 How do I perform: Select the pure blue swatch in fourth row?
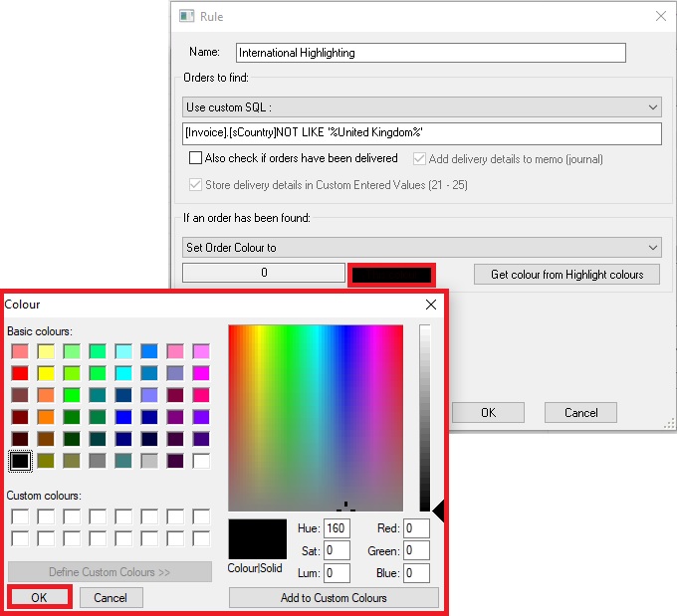click(123, 417)
